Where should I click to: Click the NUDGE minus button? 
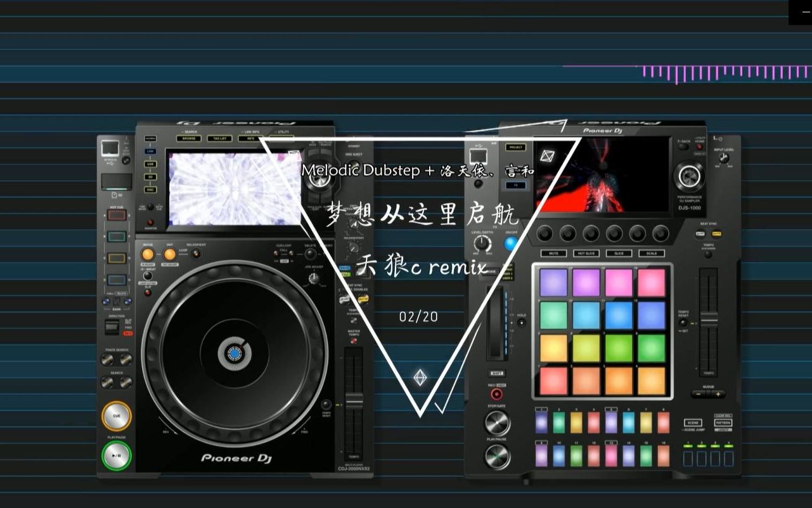pos(699,394)
